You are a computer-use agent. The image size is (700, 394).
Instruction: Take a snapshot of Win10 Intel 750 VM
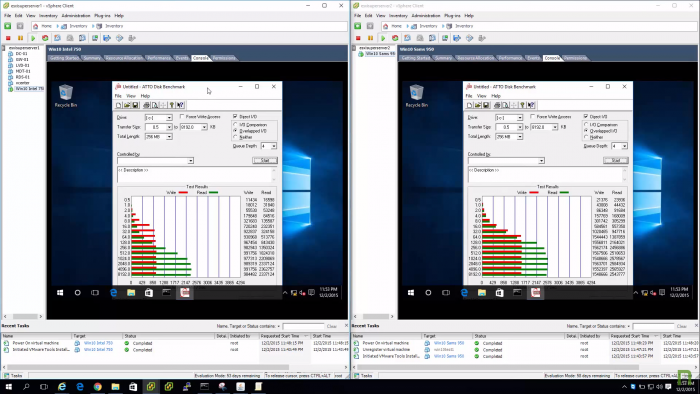[x=58, y=38]
